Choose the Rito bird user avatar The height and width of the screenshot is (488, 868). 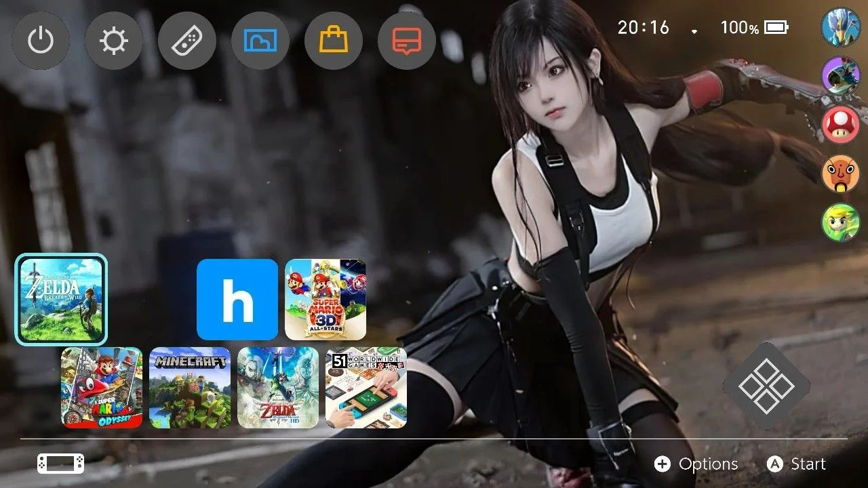tap(841, 27)
